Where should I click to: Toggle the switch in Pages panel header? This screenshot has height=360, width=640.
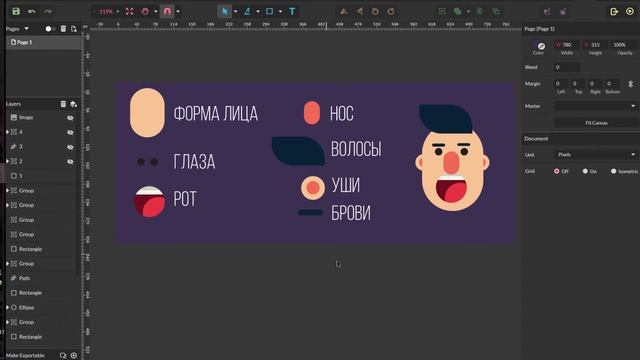pos(50,29)
